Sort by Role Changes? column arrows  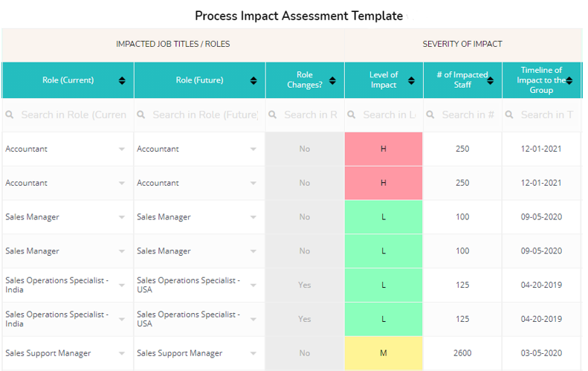point(332,80)
